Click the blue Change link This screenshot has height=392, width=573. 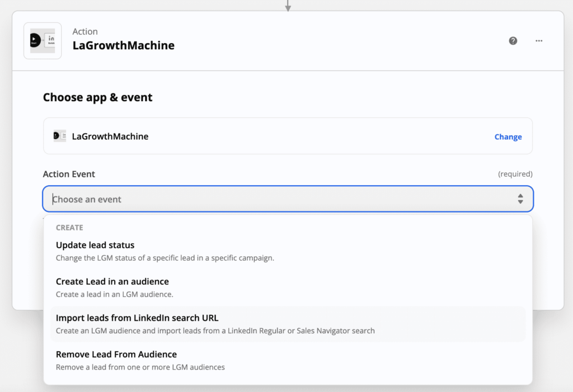pos(508,137)
